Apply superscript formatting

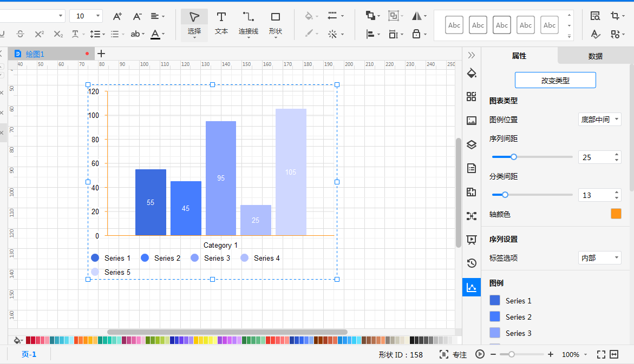(x=39, y=34)
